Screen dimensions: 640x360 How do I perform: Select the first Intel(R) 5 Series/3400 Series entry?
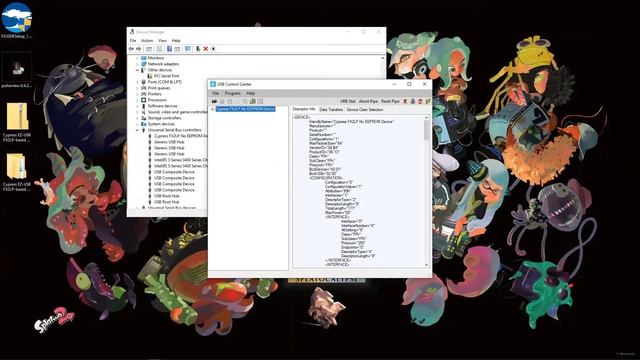point(180,160)
